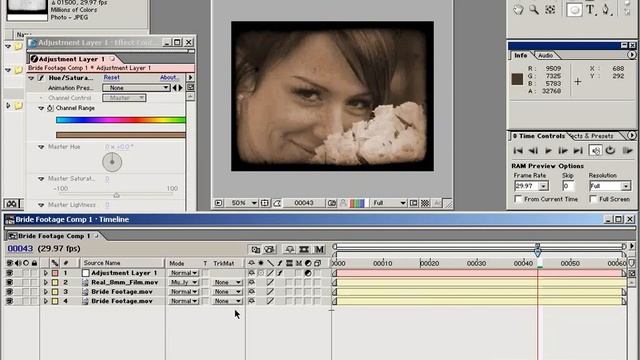Open About for Hue/Saturation

tap(168, 78)
